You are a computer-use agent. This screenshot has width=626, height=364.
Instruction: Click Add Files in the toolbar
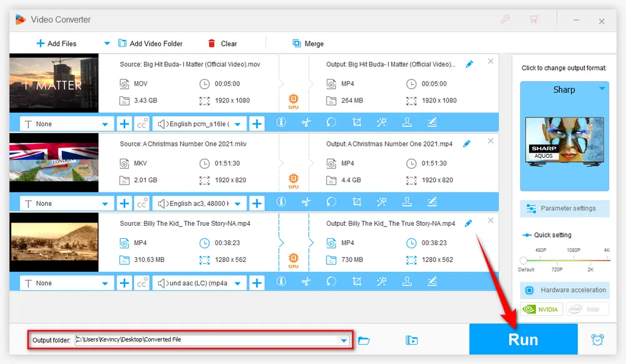point(56,43)
